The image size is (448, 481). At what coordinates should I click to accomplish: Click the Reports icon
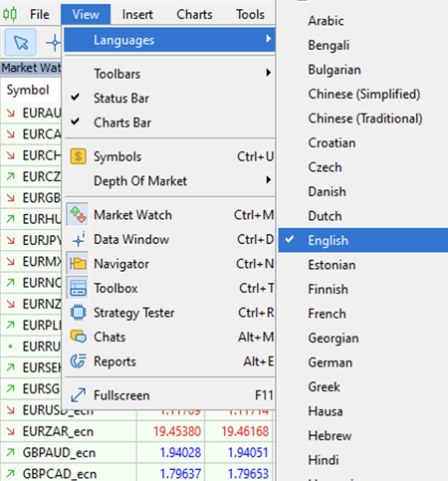79,361
